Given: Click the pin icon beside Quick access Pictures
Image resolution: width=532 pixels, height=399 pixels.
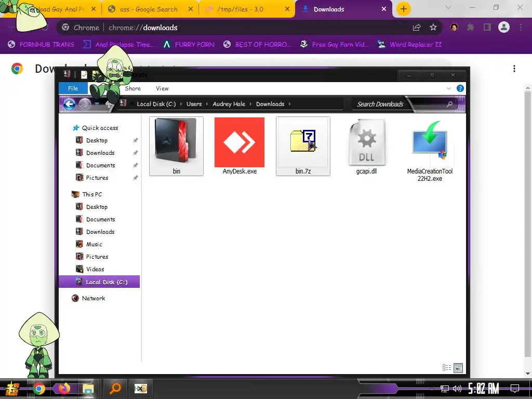Looking at the screenshot, I should point(135,178).
